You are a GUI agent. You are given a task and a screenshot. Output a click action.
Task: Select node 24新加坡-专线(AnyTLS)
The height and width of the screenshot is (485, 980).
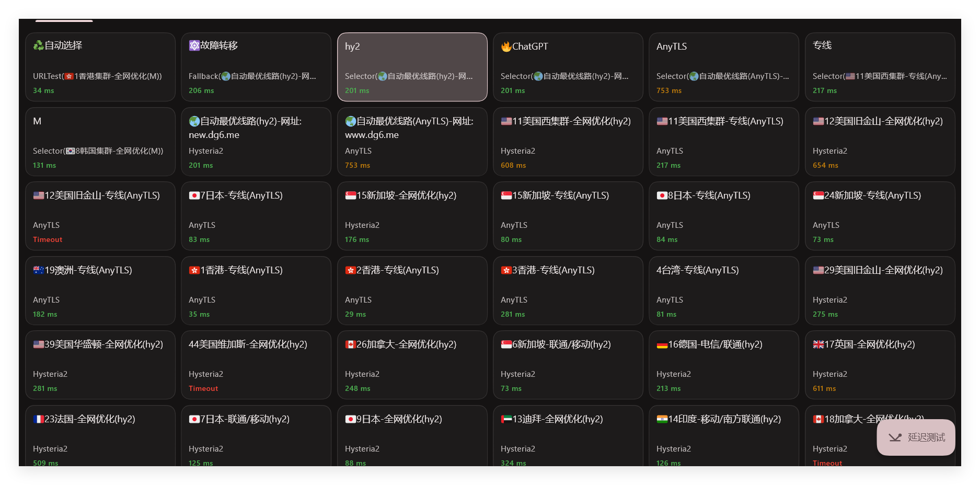tap(880, 216)
